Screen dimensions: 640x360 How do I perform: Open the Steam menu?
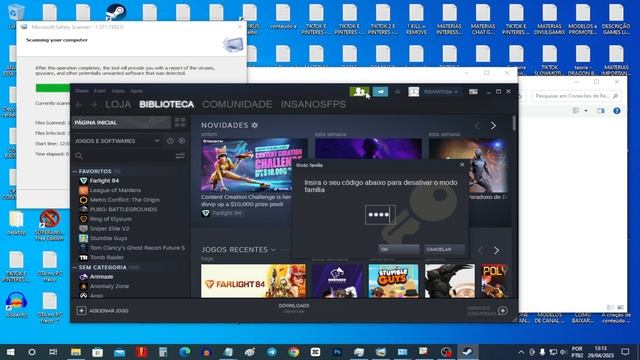[x=82, y=91]
